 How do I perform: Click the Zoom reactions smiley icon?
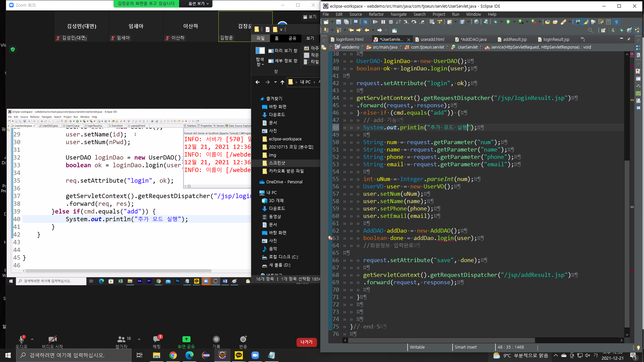pyautogui.click(x=243, y=339)
